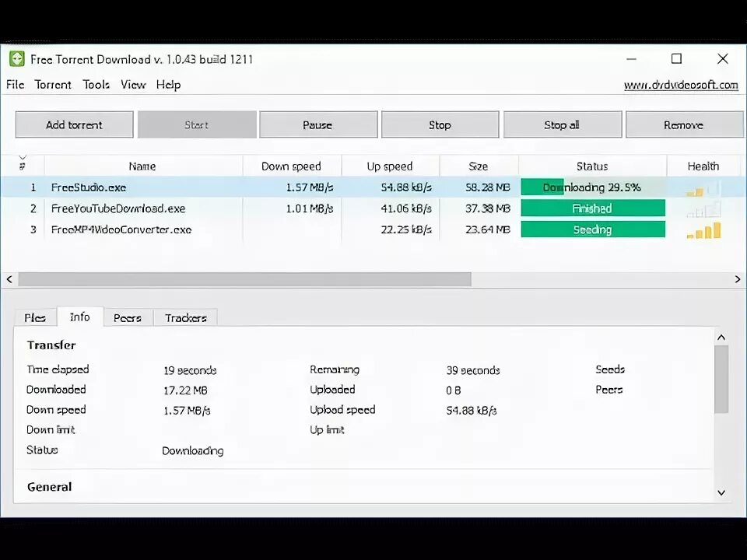This screenshot has height=560, width=747.
Task: Open the View menu
Action: click(133, 85)
